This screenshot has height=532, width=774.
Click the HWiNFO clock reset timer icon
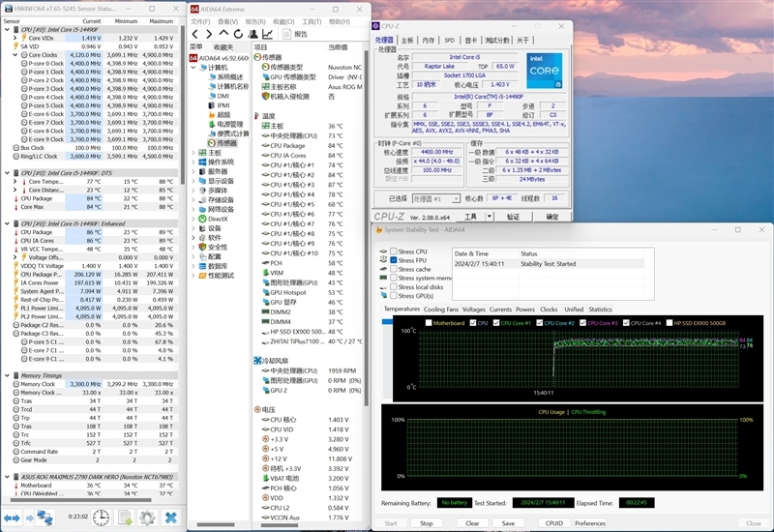[x=102, y=517]
